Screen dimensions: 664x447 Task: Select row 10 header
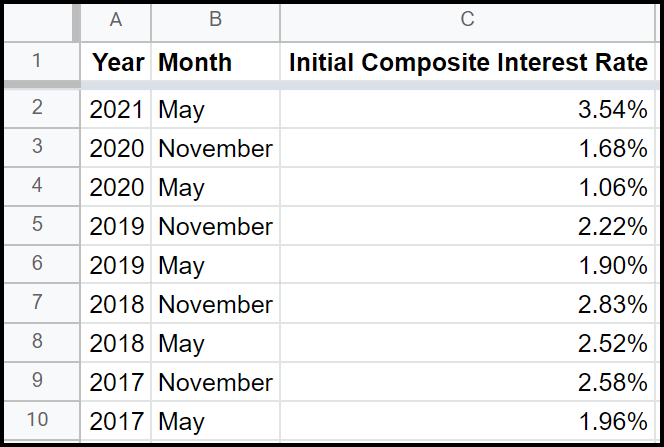(x=39, y=421)
